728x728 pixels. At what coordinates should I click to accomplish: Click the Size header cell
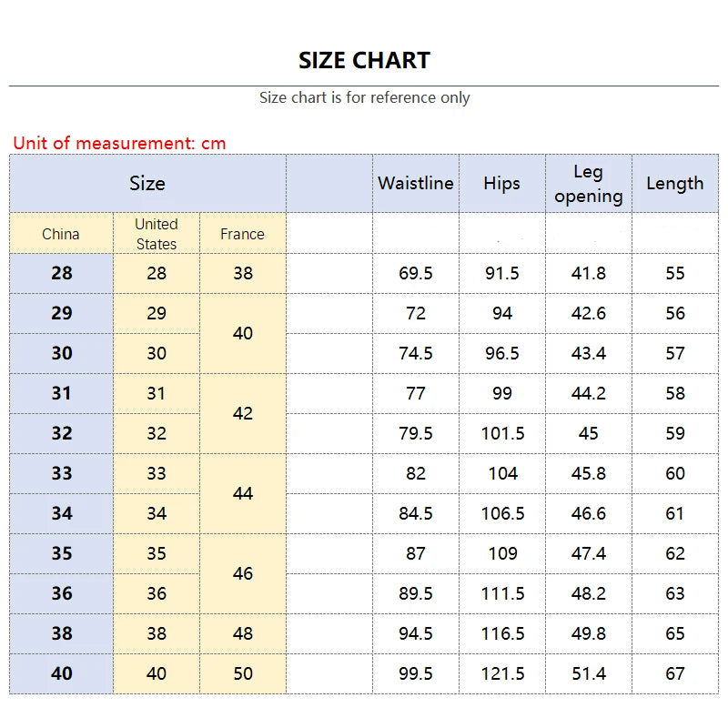click(x=147, y=183)
